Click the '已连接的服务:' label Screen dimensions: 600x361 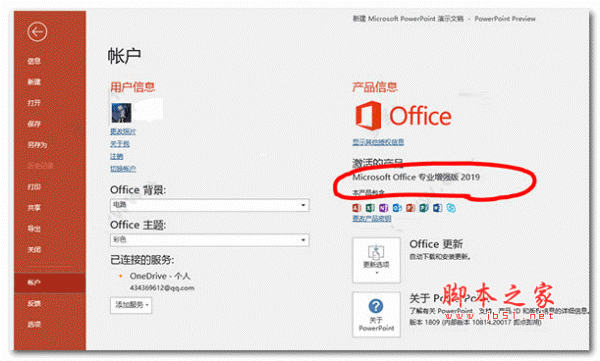(142, 260)
